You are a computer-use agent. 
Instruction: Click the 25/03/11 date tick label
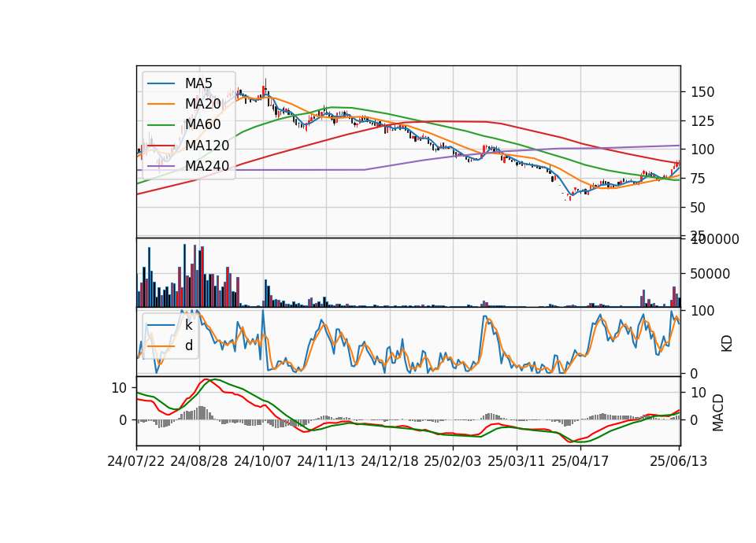pos(517,461)
